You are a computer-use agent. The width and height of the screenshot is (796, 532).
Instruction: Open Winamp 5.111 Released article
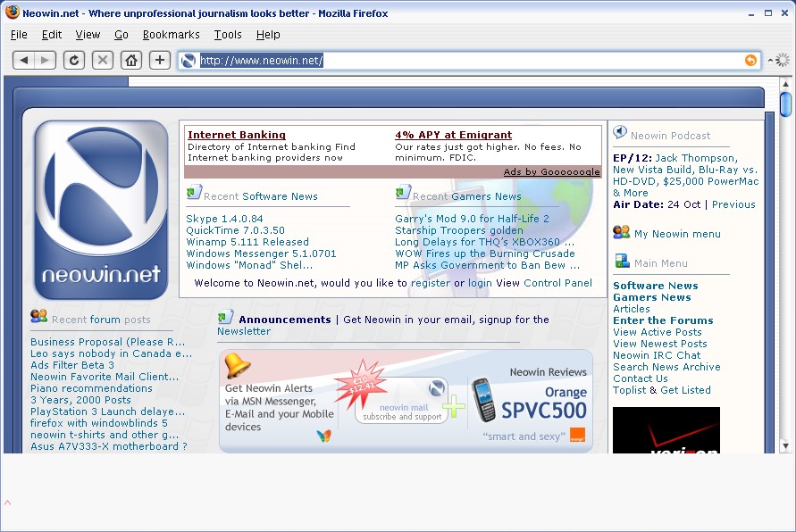[247, 242]
